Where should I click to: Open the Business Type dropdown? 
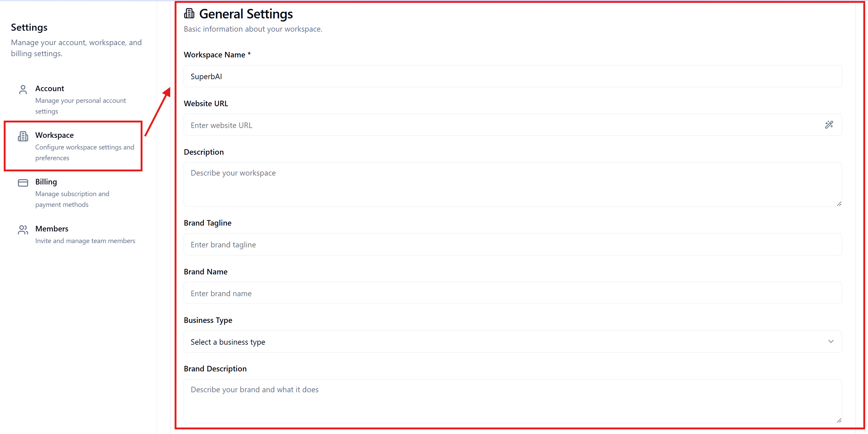(x=512, y=342)
